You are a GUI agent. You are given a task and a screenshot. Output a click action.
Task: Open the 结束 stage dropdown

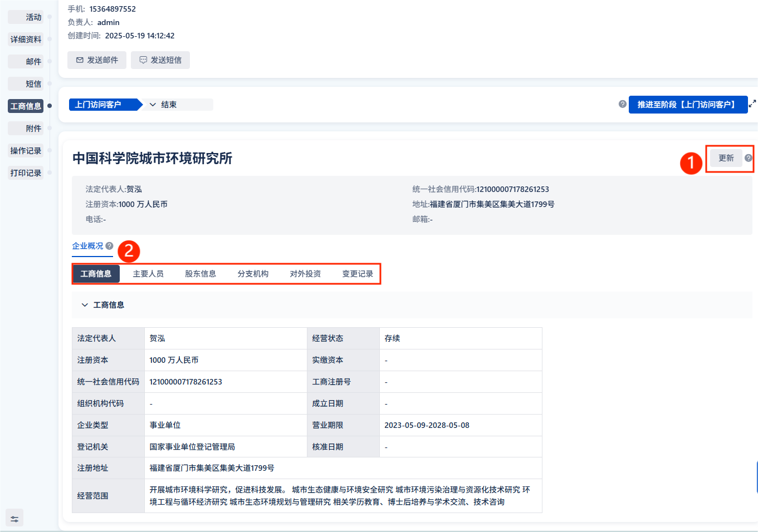point(177,105)
